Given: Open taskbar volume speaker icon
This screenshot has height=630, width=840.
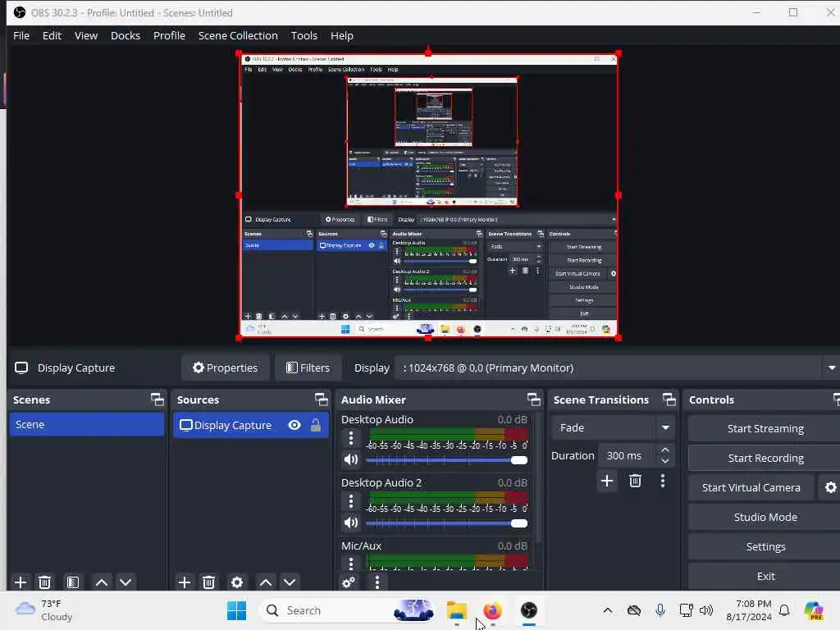Looking at the screenshot, I should [x=706, y=610].
